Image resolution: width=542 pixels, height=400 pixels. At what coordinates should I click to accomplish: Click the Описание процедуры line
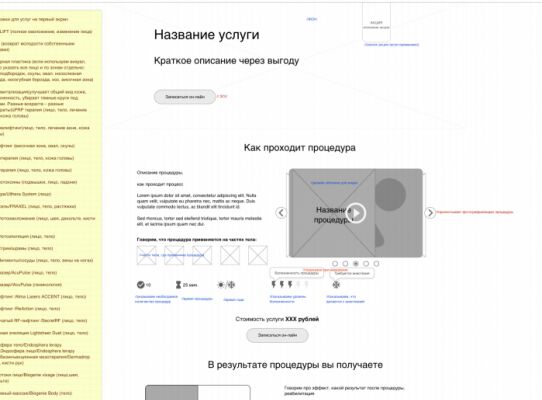[x=160, y=173]
